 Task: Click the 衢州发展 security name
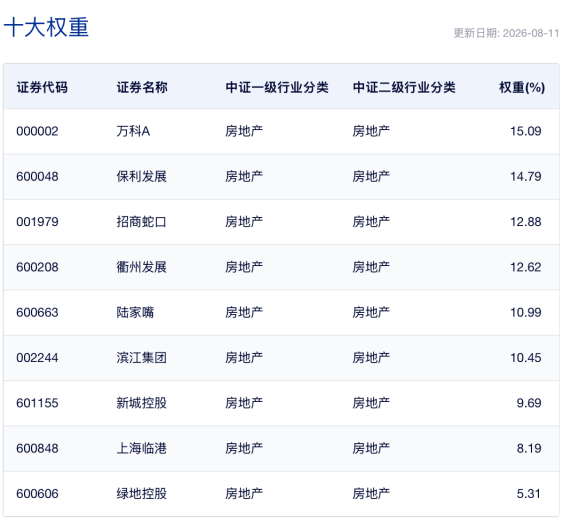point(141,267)
